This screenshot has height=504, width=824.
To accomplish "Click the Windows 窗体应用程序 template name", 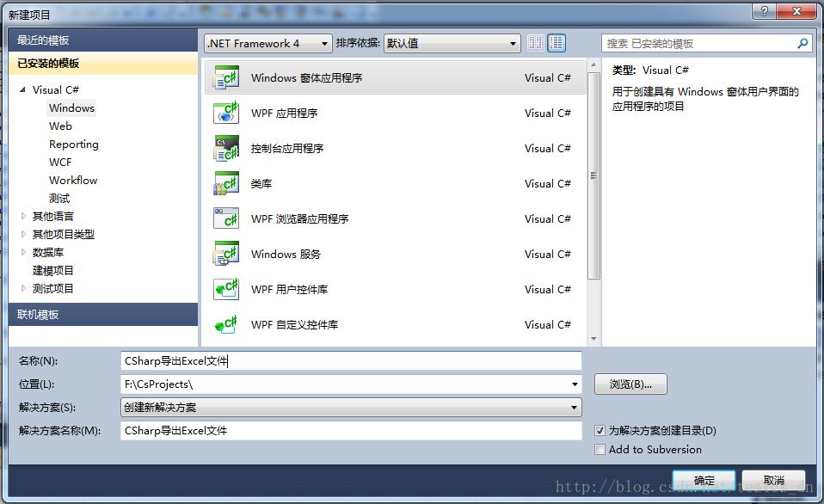I will tap(307, 77).
